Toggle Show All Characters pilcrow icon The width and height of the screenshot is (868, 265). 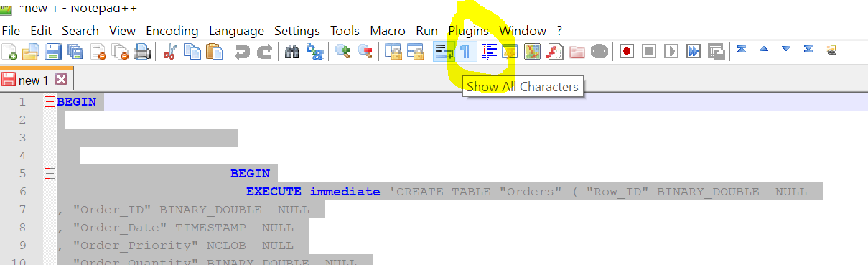[x=465, y=52]
